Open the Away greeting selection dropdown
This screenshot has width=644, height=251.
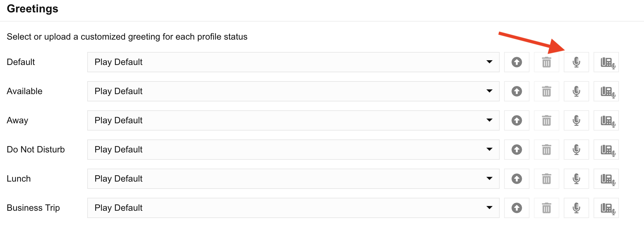(490, 120)
